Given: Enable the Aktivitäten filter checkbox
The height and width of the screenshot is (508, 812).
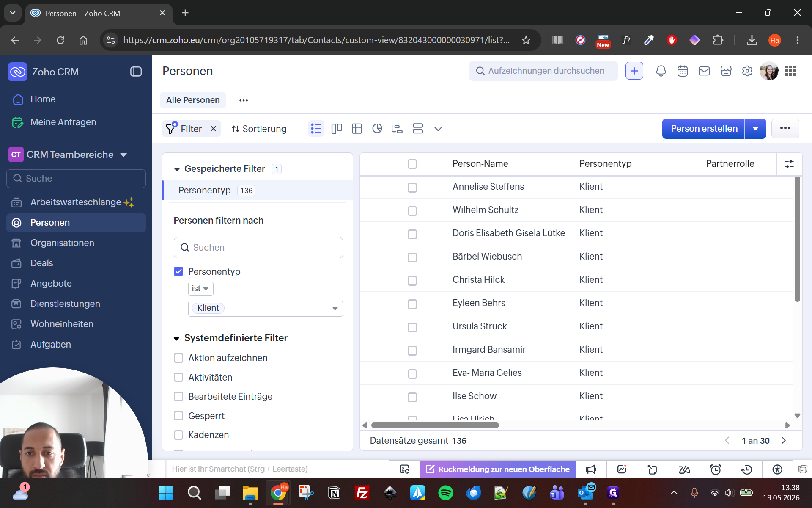Looking at the screenshot, I should (x=178, y=377).
